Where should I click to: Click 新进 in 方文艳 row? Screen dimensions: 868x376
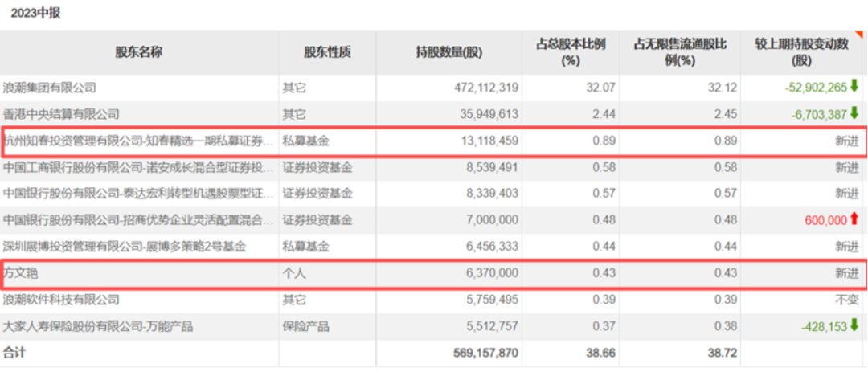click(847, 273)
